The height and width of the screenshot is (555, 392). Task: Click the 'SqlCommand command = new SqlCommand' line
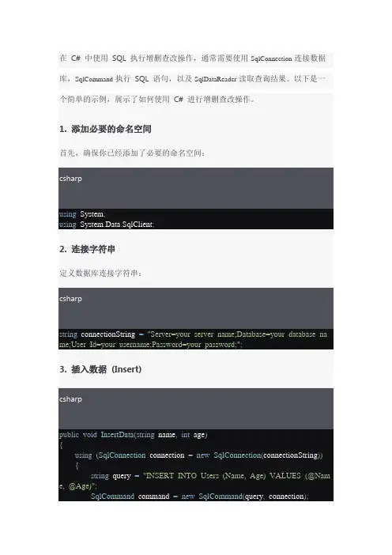point(199,496)
